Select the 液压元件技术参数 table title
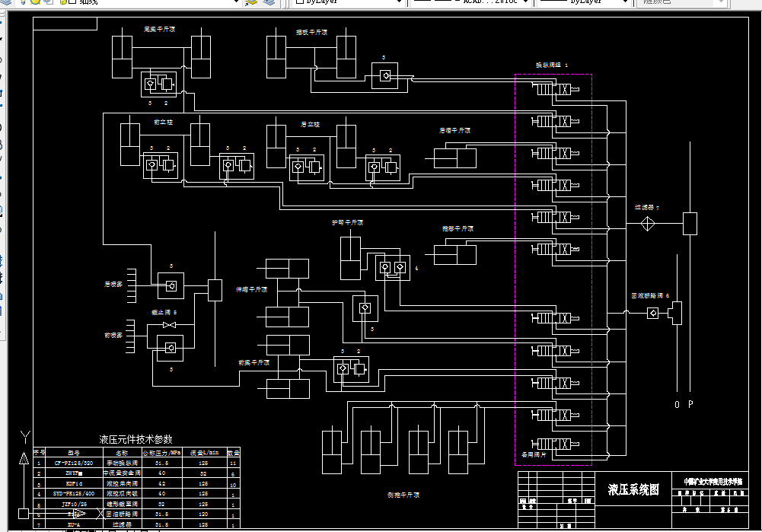The width and height of the screenshot is (762, 532). [x=136, y=439]
